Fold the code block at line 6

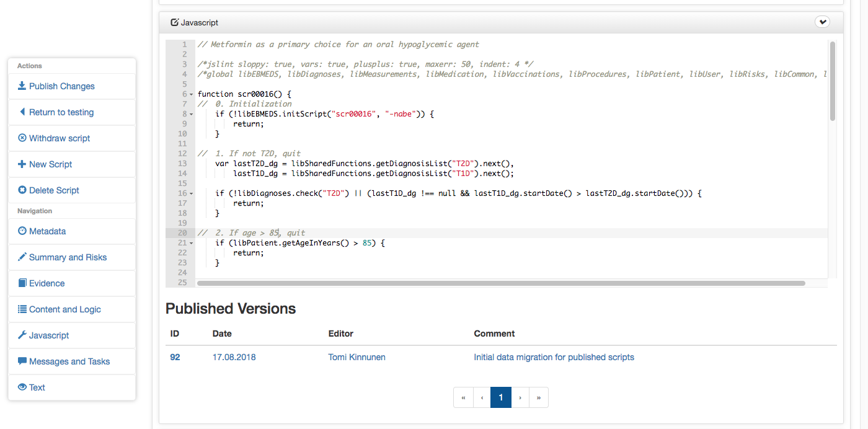(191, 94)
